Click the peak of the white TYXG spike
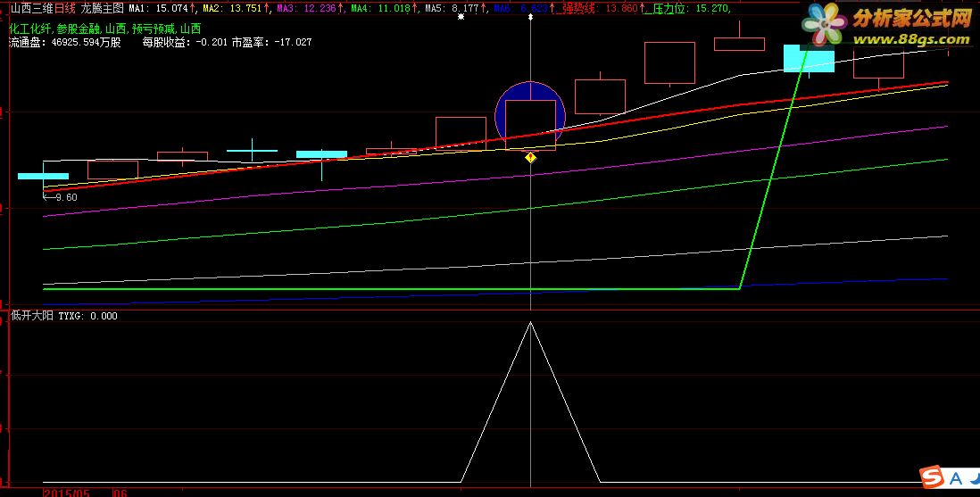The image size is (980, 497). pyautogui.click(x=531, y=323)
